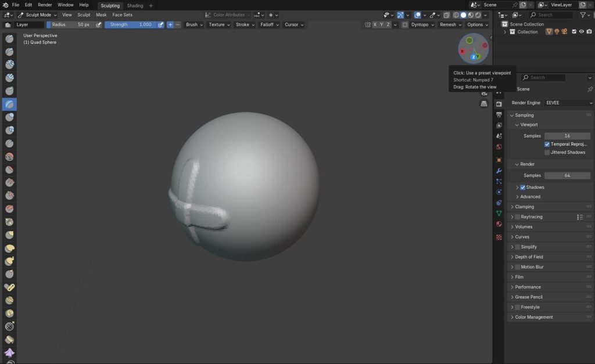
Task: Enable Toggle X-Ray in the viewport header
Action: (446, 15)
